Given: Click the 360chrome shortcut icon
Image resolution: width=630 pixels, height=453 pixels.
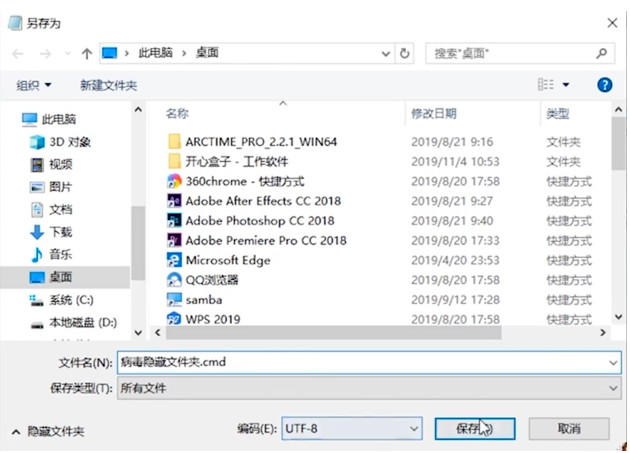Looking at the screenshot, I should click(174, 181).
